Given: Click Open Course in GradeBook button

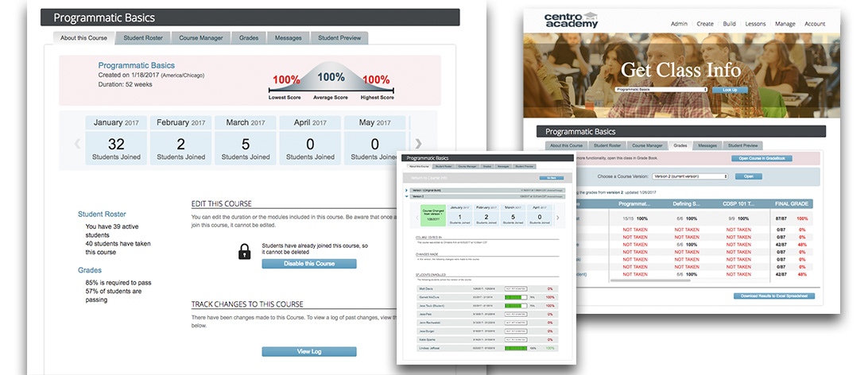Looking at the screenshot, I should point(761,158).
